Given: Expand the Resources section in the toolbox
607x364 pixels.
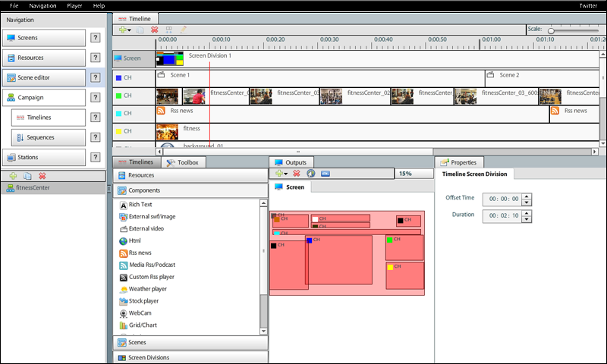Looking at the screenshot, I should [x=190, y=175].
